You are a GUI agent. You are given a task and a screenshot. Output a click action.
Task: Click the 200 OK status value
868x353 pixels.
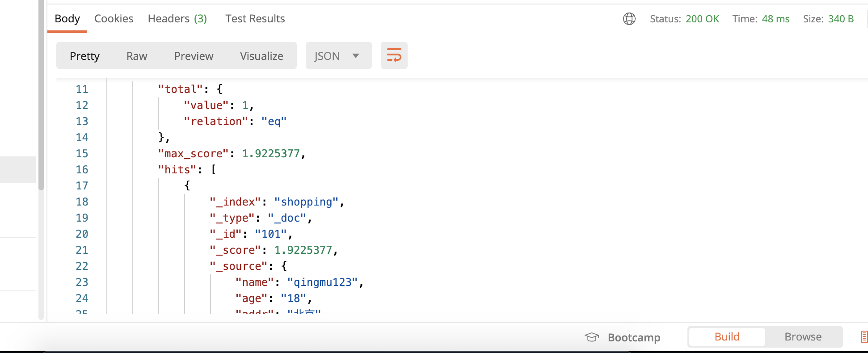point(702,19)
